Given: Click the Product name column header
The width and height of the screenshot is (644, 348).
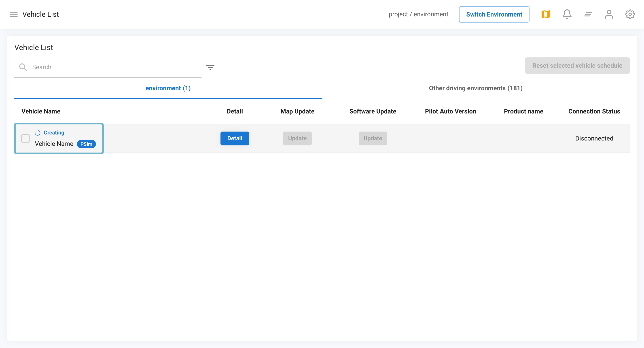Looking at the screenshot, I should [523, 111].
